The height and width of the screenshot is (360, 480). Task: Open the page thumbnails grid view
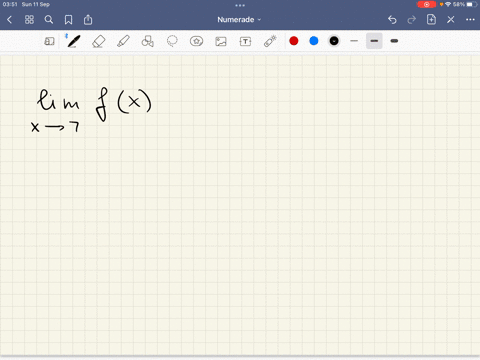click(29, 20)
